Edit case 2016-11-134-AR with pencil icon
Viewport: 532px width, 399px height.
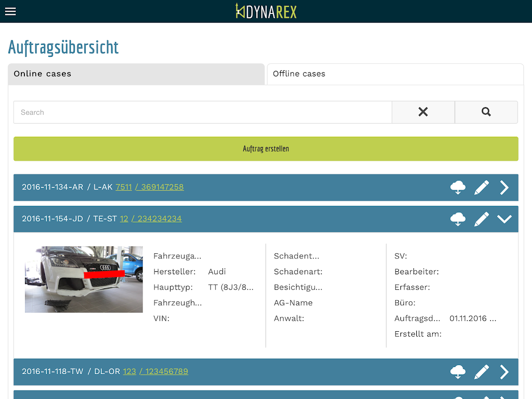coord(482,188)
